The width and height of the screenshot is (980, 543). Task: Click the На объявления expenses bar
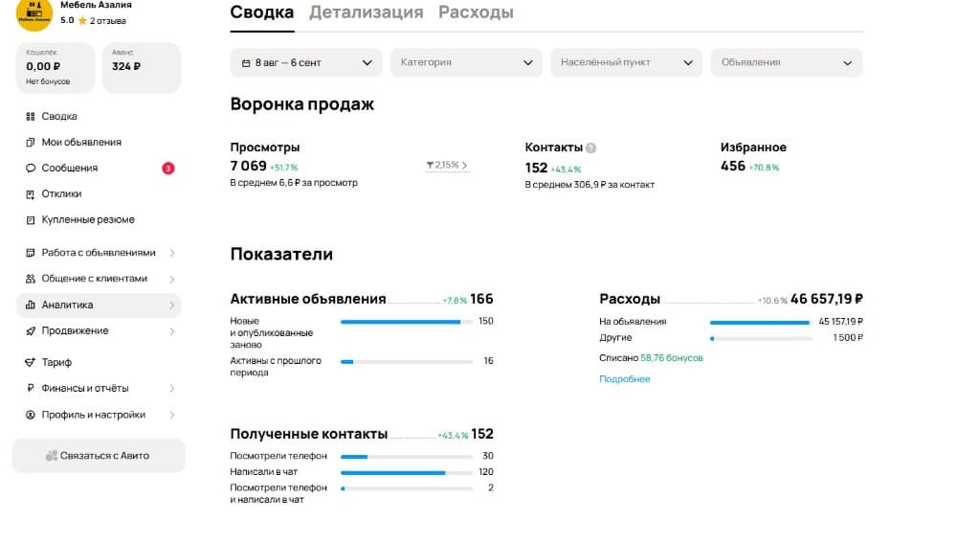point(761,323)
